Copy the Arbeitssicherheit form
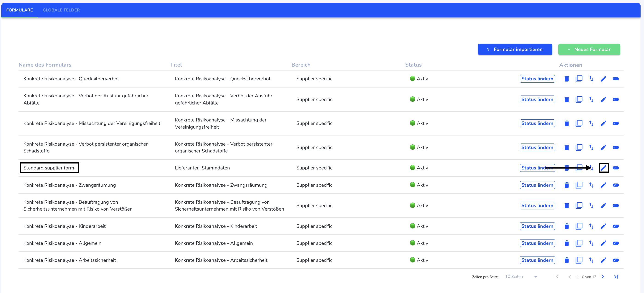The width and height of the screenshot is (644, 293). [579, 260]
